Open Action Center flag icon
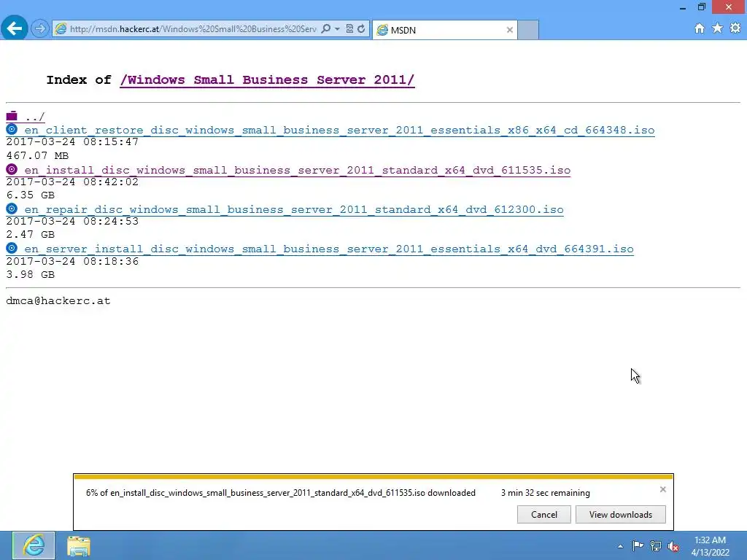Image resolution: width=747 pixels, height=560 pixels. pyautogui.click(x=638, y=546)
